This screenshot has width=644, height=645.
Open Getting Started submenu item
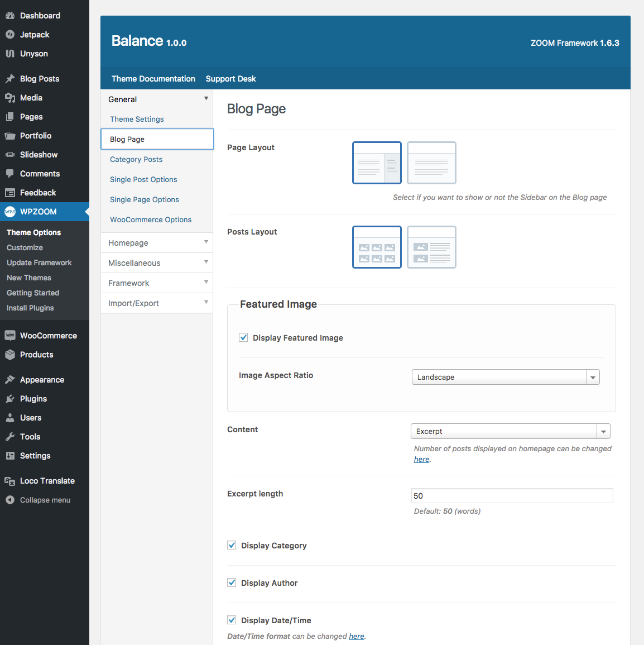click(x=33, y=293)
